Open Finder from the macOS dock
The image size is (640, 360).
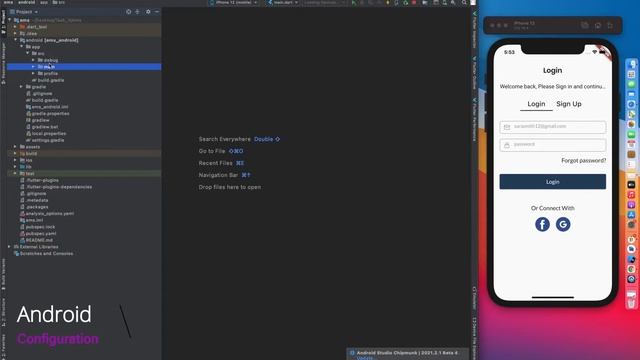pyautogui.click(x=631, y=64)
